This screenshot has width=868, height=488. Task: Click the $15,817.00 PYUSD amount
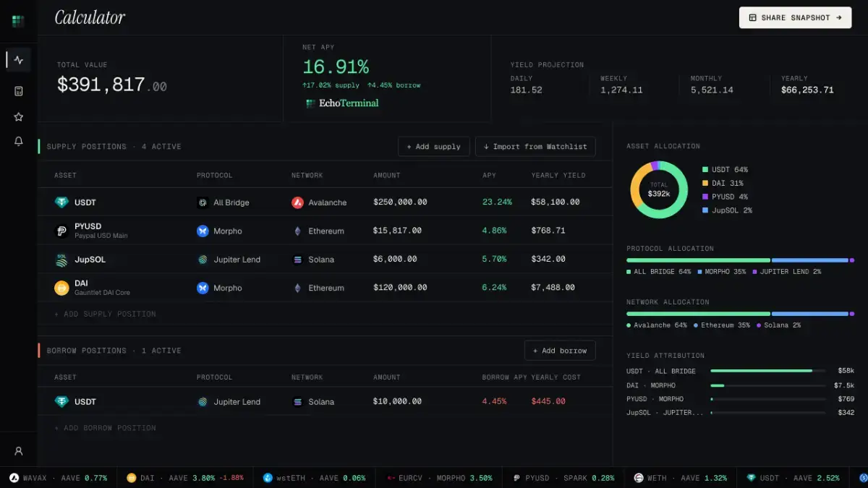398,231
